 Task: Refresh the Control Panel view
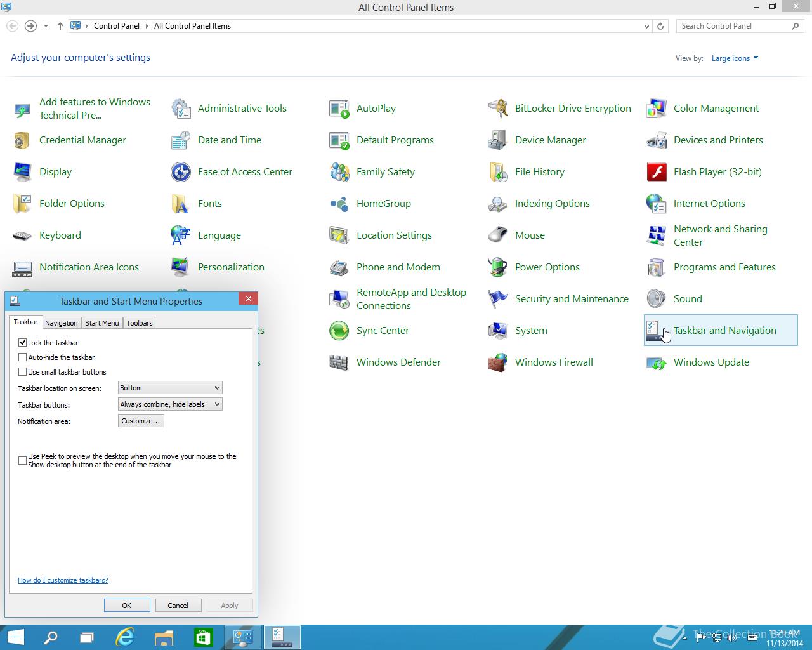tap(660, 26)
